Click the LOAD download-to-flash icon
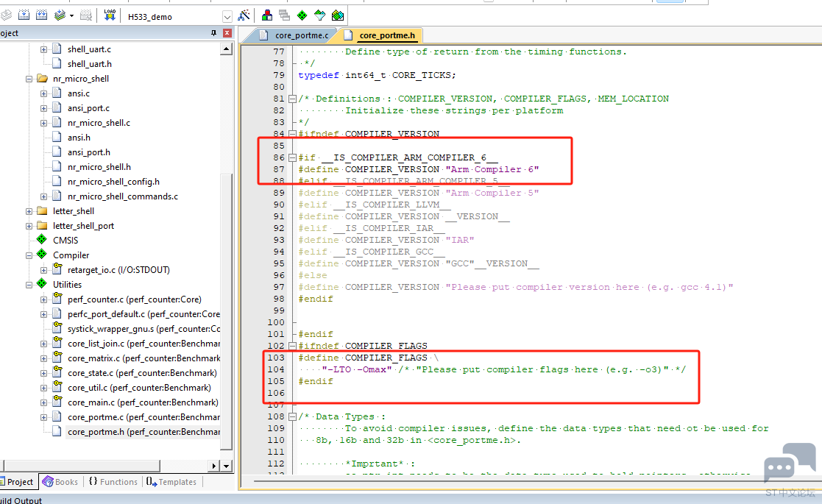Image resolution: width=822 pixels, height=504 pixels. [x=110, y=15]
